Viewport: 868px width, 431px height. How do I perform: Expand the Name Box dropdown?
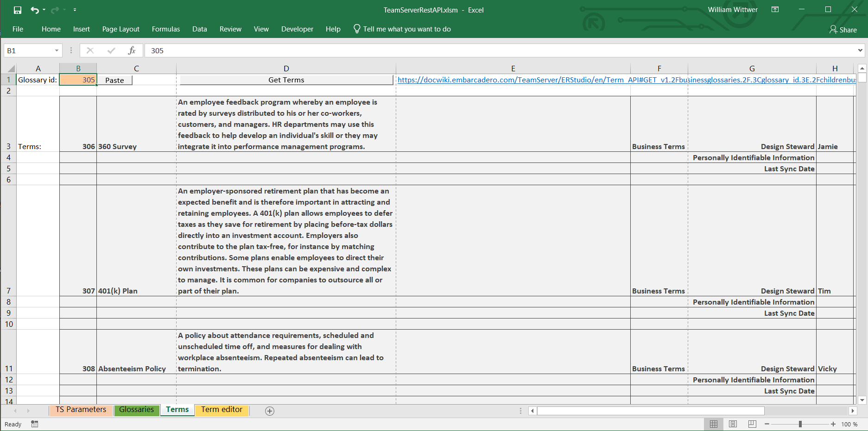(57, 50)
